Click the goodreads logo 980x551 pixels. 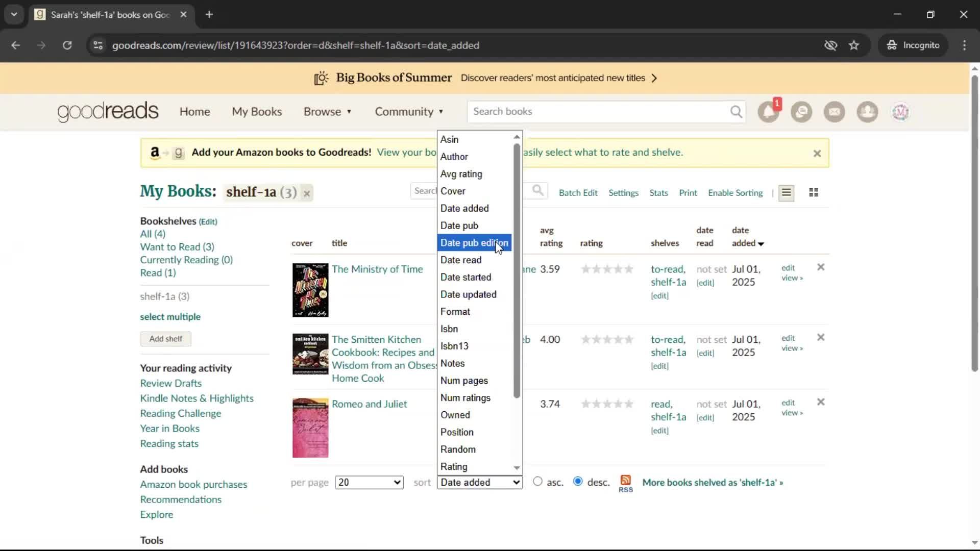pyautogui.click(x=108, y=112)
